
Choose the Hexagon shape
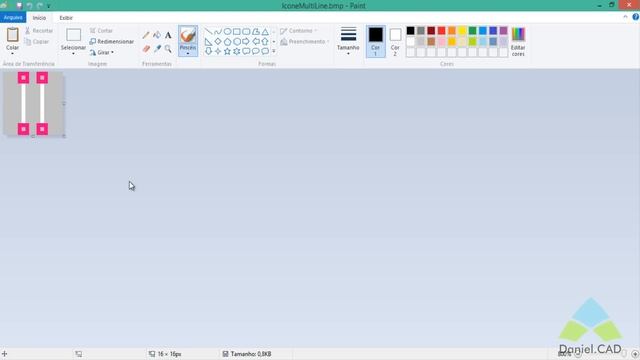tap(237, 41)
